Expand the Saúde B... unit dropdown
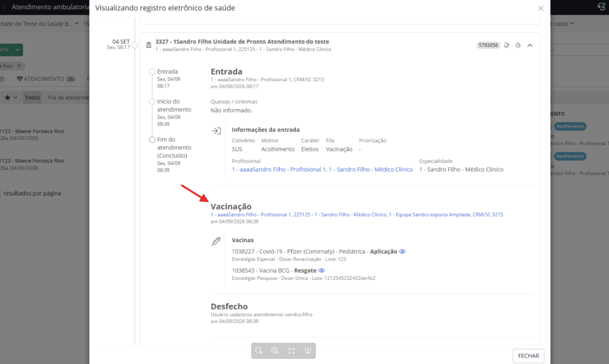Viewport: 609px width, 364px height. point(77,24)
